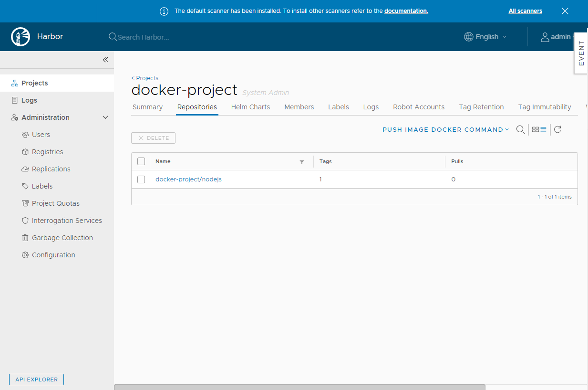Open Configuration in the sidebar
This screenshot has width=588, height=390.
point(53,255)
